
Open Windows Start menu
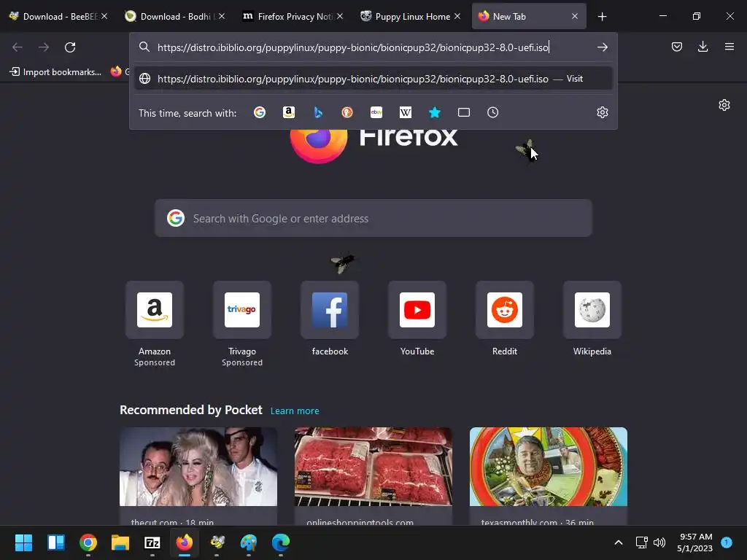point(23,542)
